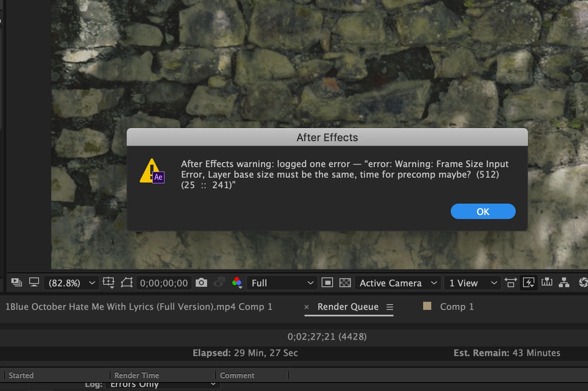The image size is (588, 391).
Task: Click the Reset Exposure icon
Action: coord(583,282)
